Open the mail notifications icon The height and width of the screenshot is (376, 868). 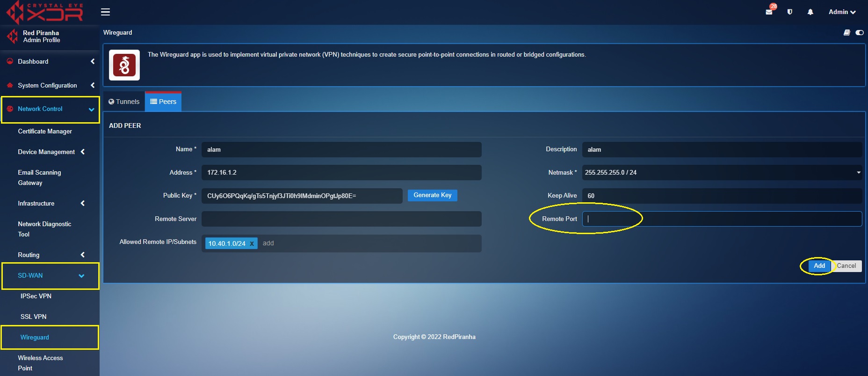769,12
